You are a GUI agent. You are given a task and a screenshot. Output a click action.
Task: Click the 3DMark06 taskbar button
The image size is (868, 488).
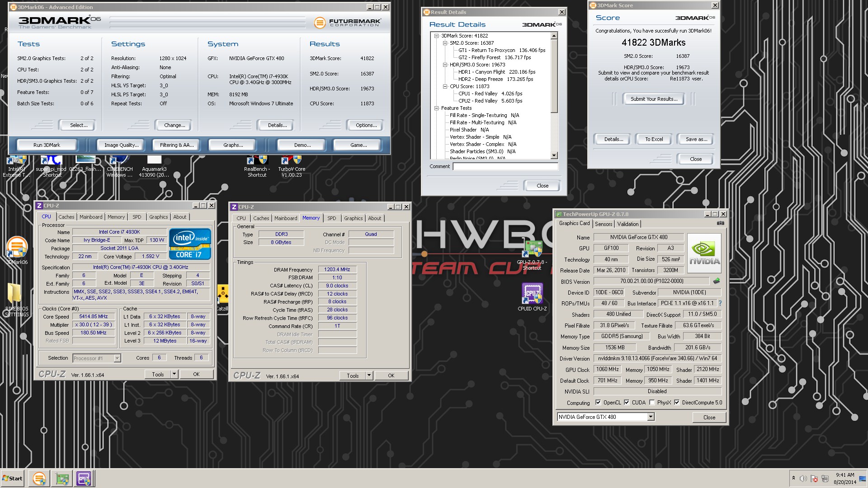[x=39, y=479]
